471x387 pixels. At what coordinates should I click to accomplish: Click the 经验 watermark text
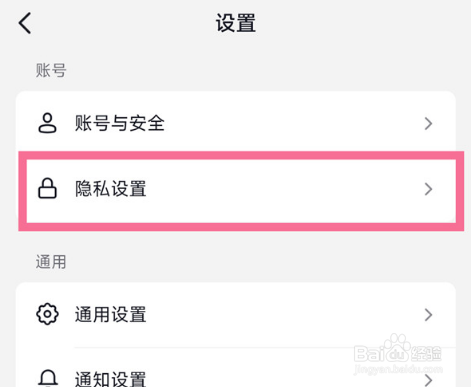tap(427, 353)
